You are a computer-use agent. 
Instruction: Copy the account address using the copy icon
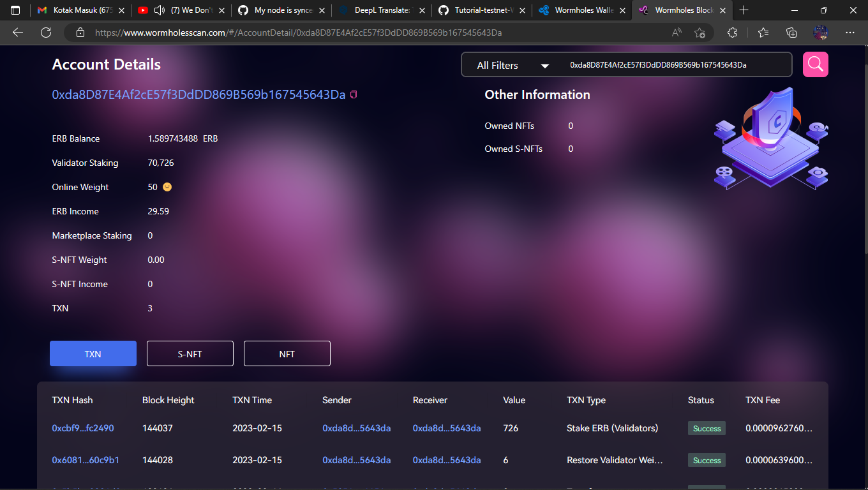coord(354,94)
